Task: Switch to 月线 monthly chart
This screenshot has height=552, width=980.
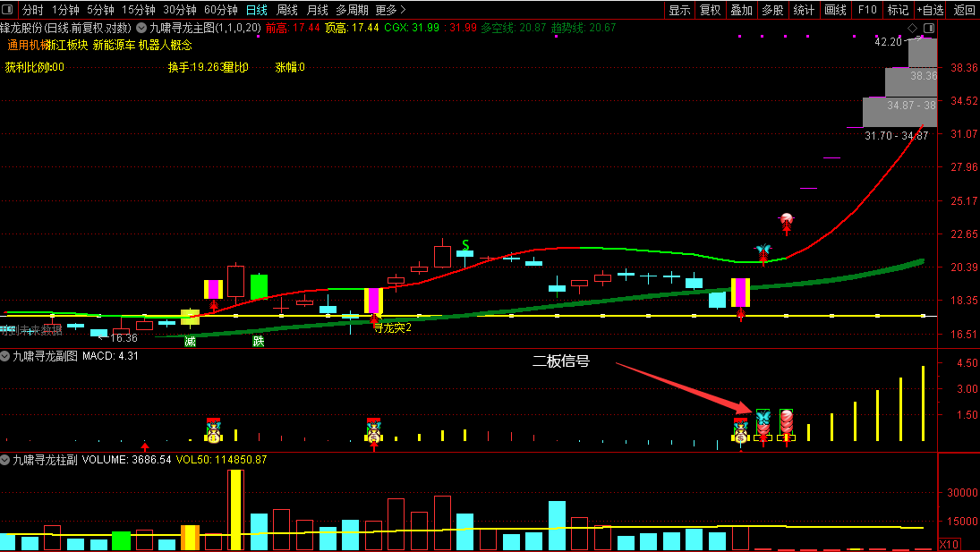Action: 318,10
